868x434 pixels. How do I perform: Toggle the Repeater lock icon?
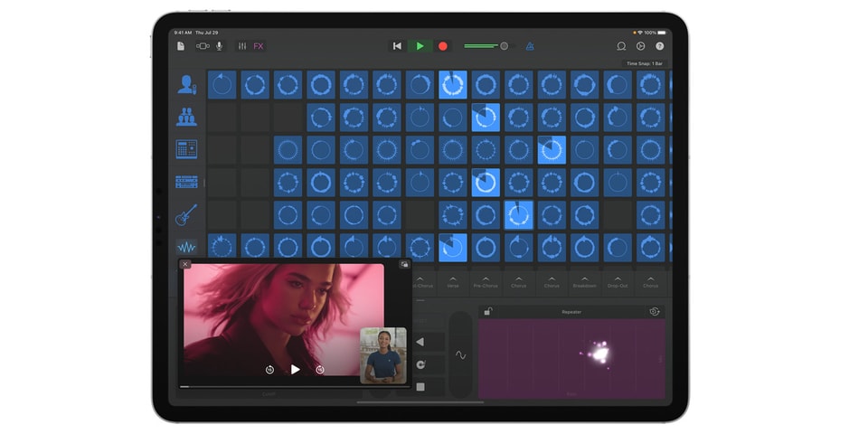[x=488, y=312]
